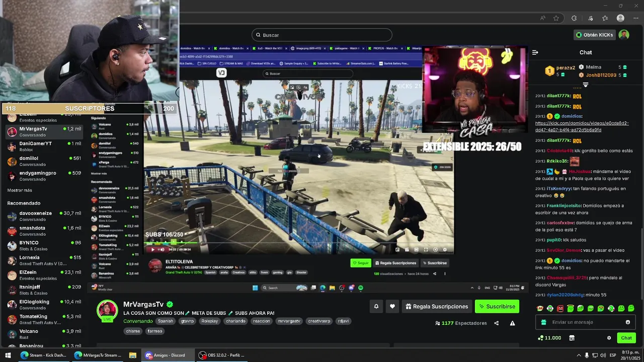Click the browser collections icon
This screenshot has width=644, height=362.
pyautogui.click(x=605, y=18)
